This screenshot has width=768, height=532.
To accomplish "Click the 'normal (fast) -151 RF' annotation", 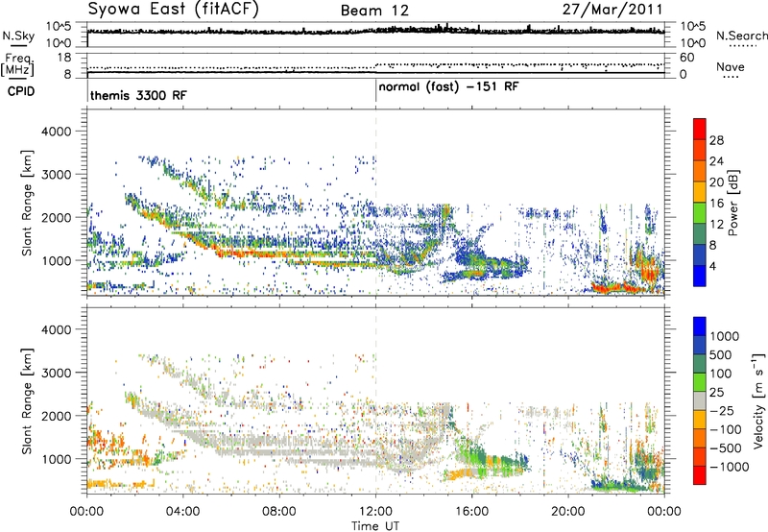I will click(x=448, y=87).
